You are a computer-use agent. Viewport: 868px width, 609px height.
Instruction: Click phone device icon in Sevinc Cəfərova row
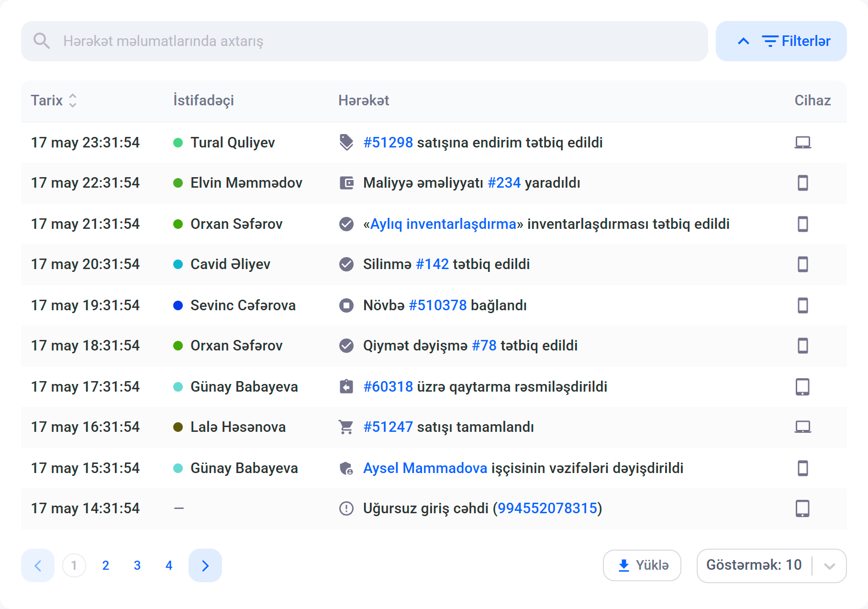803,305
